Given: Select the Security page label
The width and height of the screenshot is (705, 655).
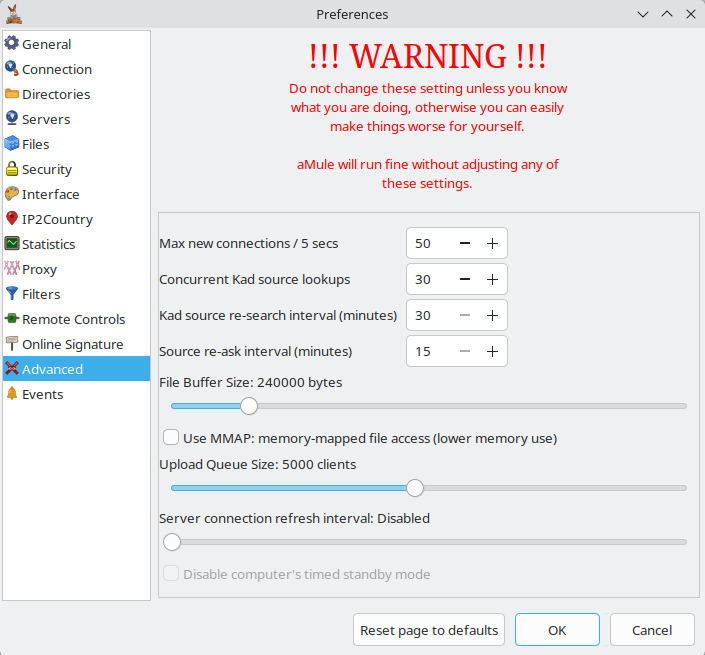Looking at the screenshot, I should 47,169.
